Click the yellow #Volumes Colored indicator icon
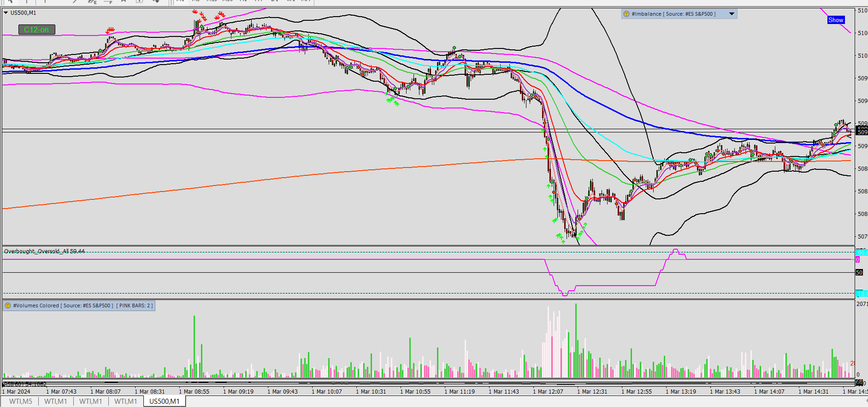The height and width of the screenshot is (407, 868). 8,305
